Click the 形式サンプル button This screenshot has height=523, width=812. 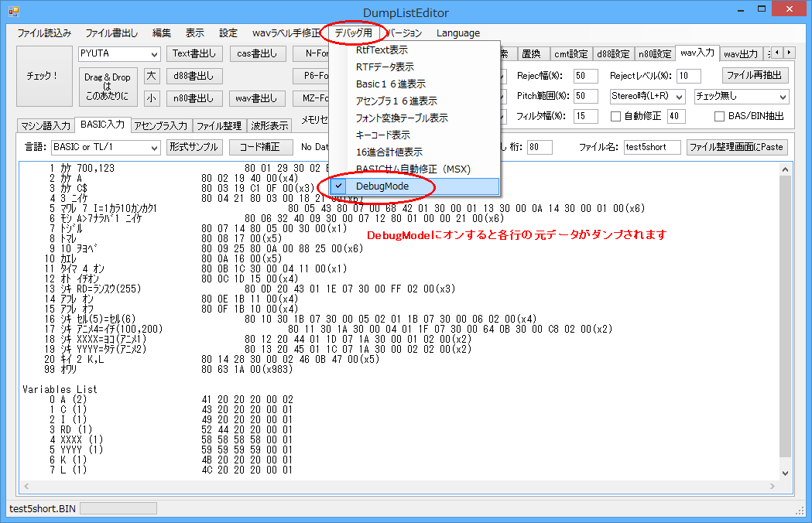pyautogui.click(x=194, y=147)
